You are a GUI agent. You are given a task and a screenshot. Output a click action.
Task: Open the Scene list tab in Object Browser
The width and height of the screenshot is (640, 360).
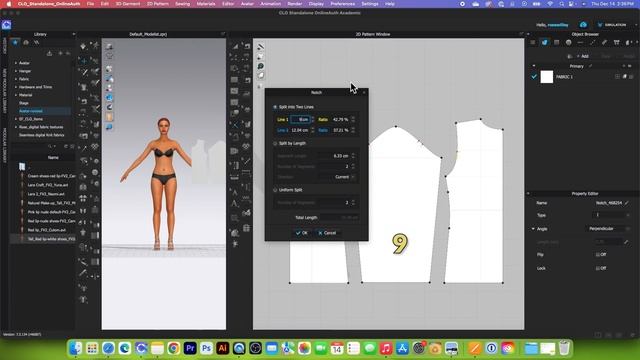pyautogui.click(x=533, y=42)
